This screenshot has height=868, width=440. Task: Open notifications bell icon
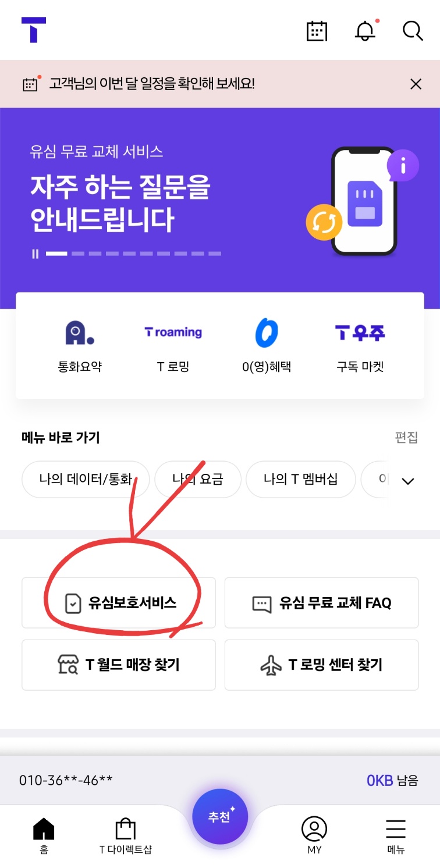[366, 30]
